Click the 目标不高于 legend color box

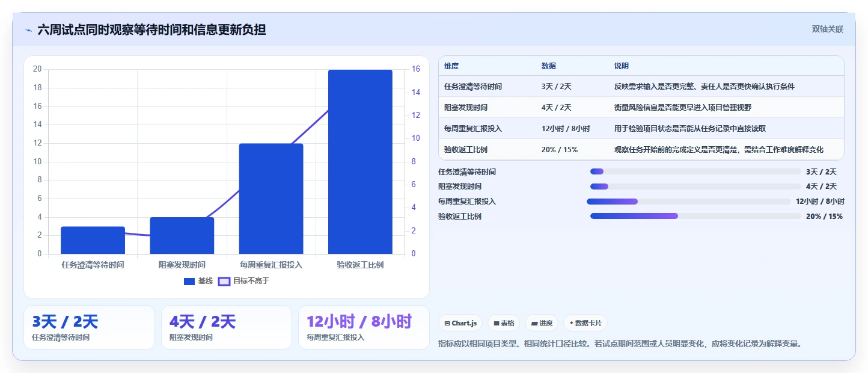224,281
